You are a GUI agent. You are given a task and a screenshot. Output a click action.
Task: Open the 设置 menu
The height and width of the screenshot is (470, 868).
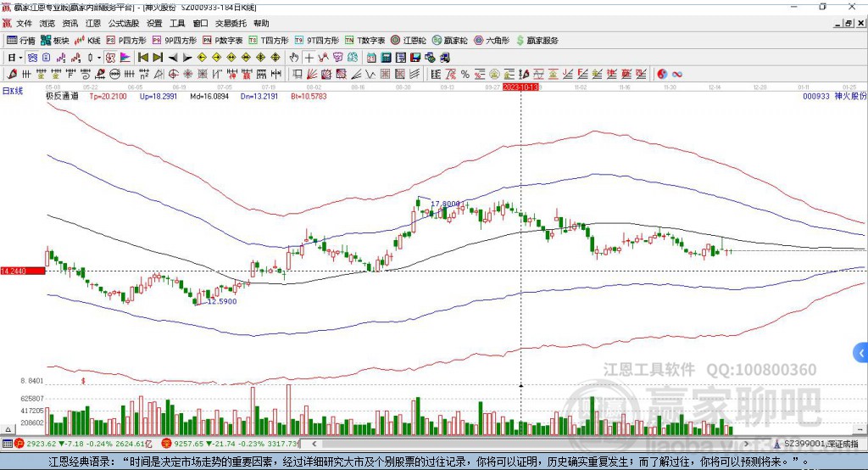154,23
